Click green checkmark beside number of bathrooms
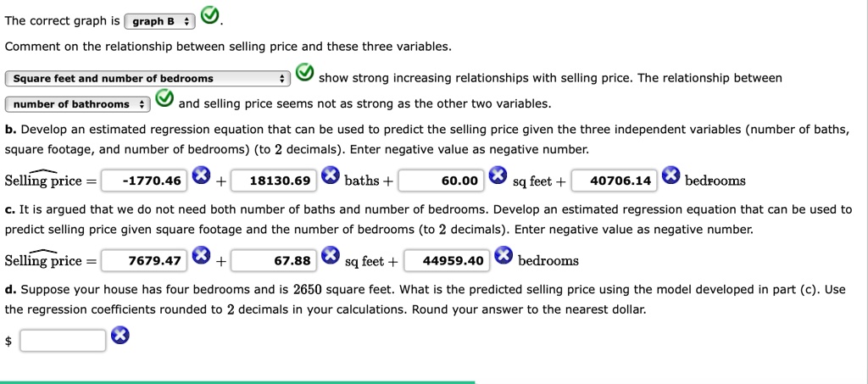Image resolution: width=868 pixels, height=384 pixels. coord(164,99)
